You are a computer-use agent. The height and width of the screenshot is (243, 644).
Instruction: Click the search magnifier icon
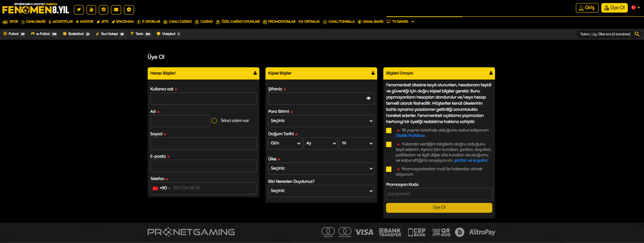[x=637, y=34]
